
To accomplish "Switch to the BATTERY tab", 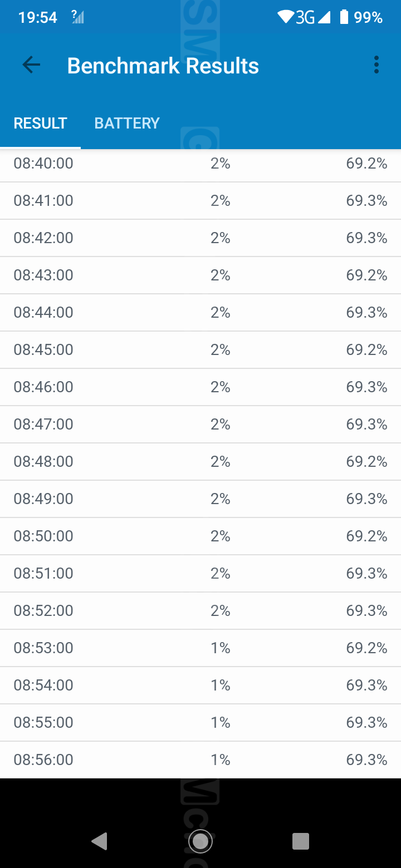I will click(x=127, y=123).
